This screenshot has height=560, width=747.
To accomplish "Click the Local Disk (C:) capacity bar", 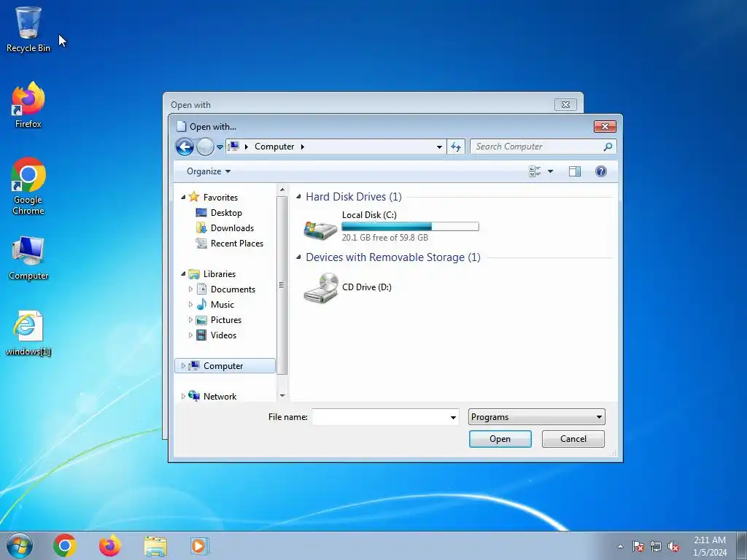I will (x=410, y=227).
